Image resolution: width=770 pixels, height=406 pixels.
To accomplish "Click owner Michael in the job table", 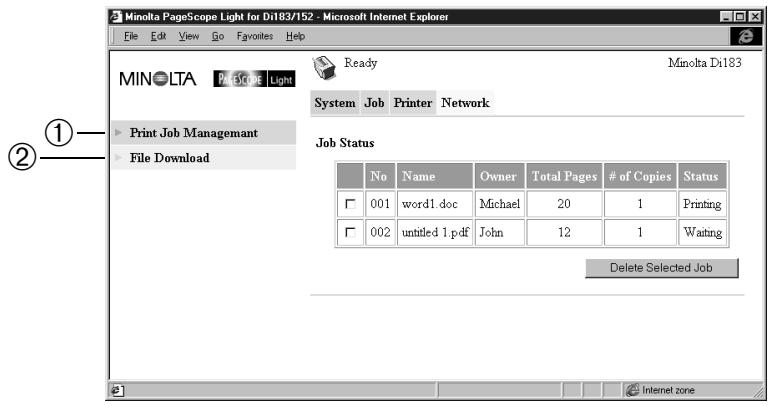I will [x=499, y=204].
